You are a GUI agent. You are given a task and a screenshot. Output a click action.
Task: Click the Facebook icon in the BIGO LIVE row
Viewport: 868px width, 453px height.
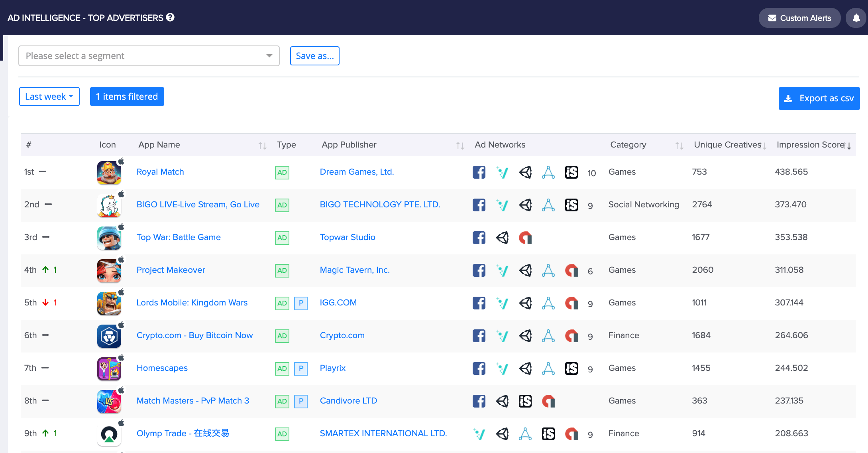(x=479, y=205)
